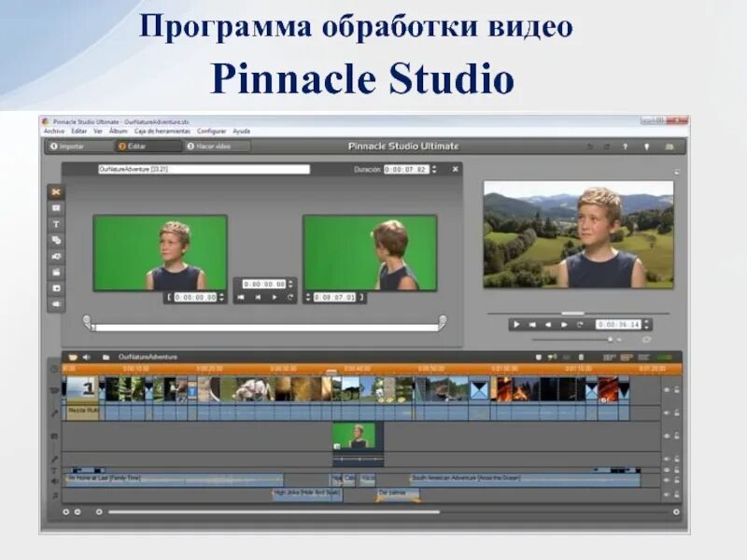Click the player volume slider
747x560 pixels.
click(571, 340)
